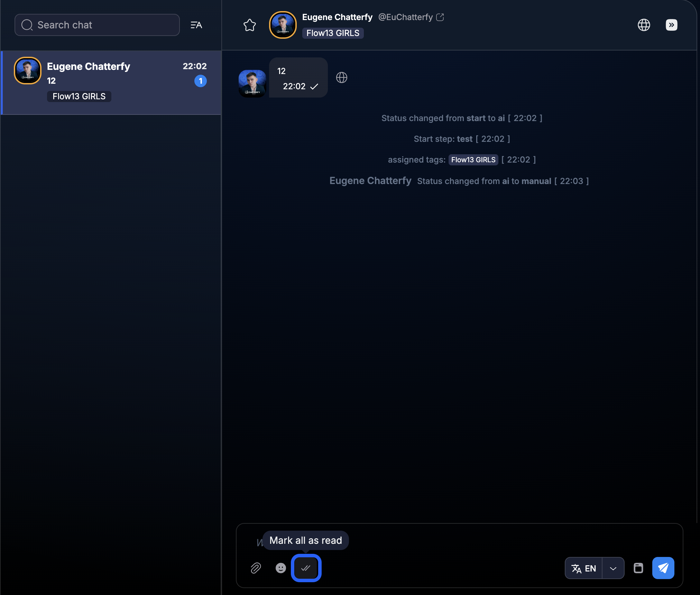Click the 22:02 timestamp in the chat list

(x=195, y=66)
